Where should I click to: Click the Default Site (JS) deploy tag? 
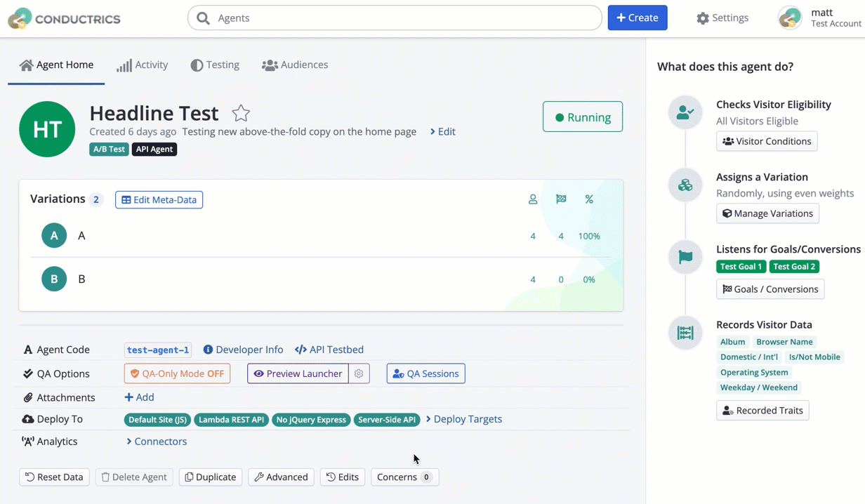click(x=157, y=420)
